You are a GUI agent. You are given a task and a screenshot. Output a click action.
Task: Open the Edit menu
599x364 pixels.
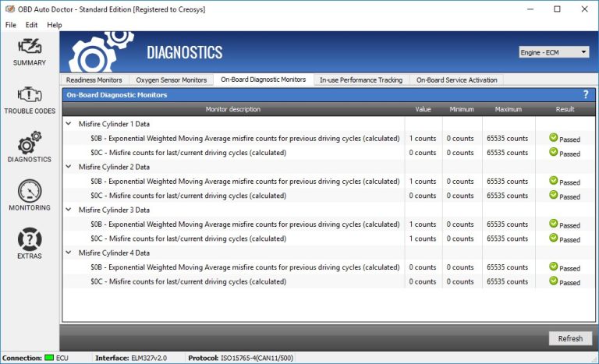point(31,25)
